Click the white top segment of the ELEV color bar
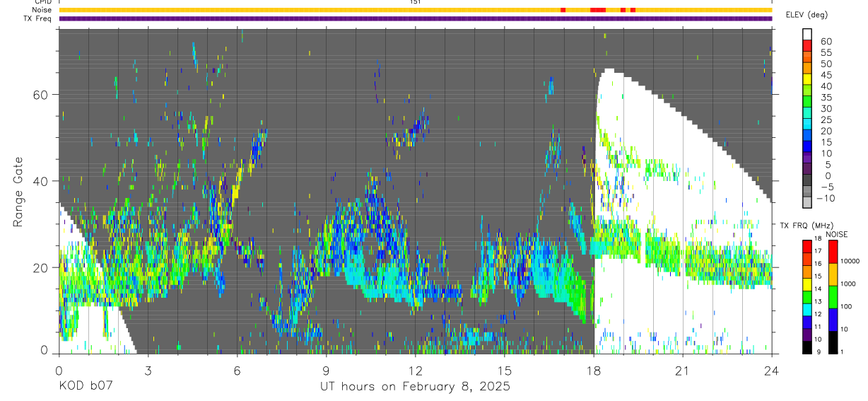This screenshot has width=868, height=401. click(807, 35)
